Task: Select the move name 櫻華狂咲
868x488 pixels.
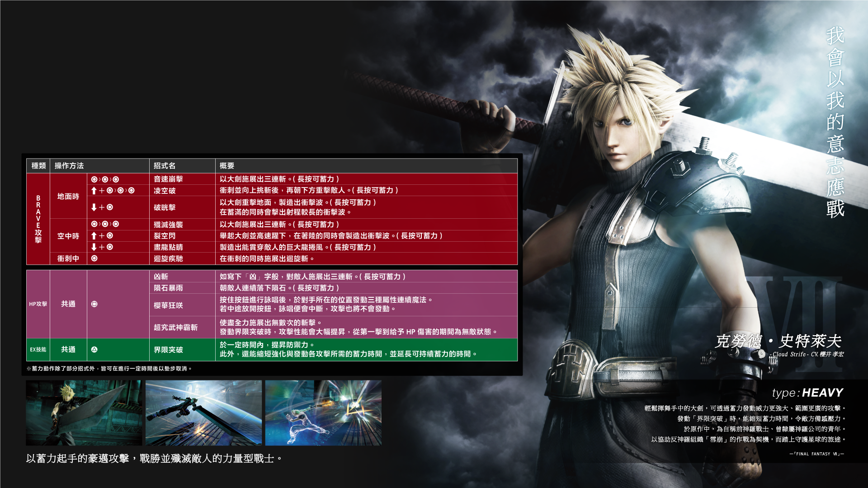Action: pyautogui.click(x=168, y=305)
